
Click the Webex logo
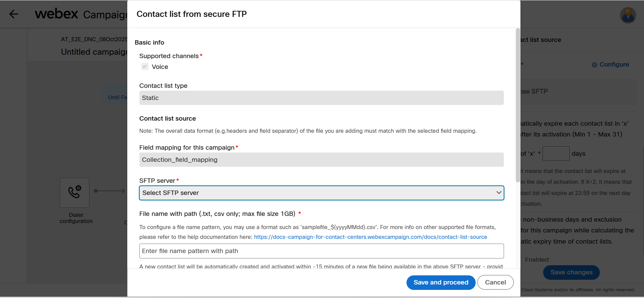coord(56,14)
